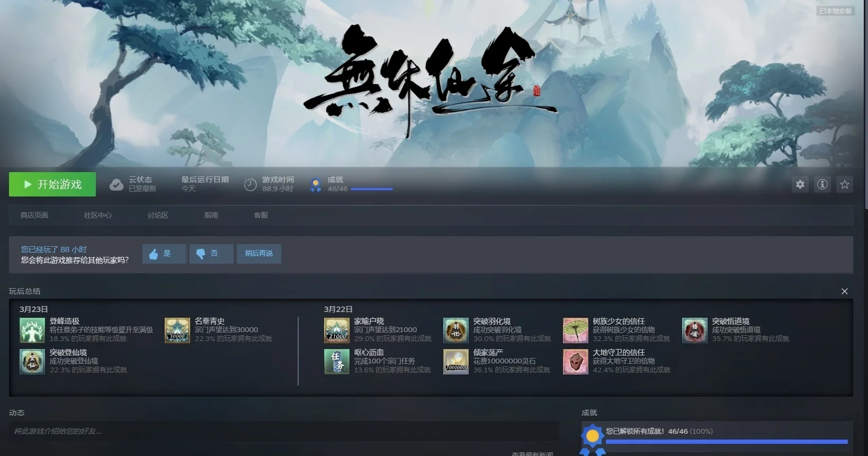The height and width of the screenshot is (456, 868).
Task: Click the 88.9 小时 play time value
Action: click(278, 189)
